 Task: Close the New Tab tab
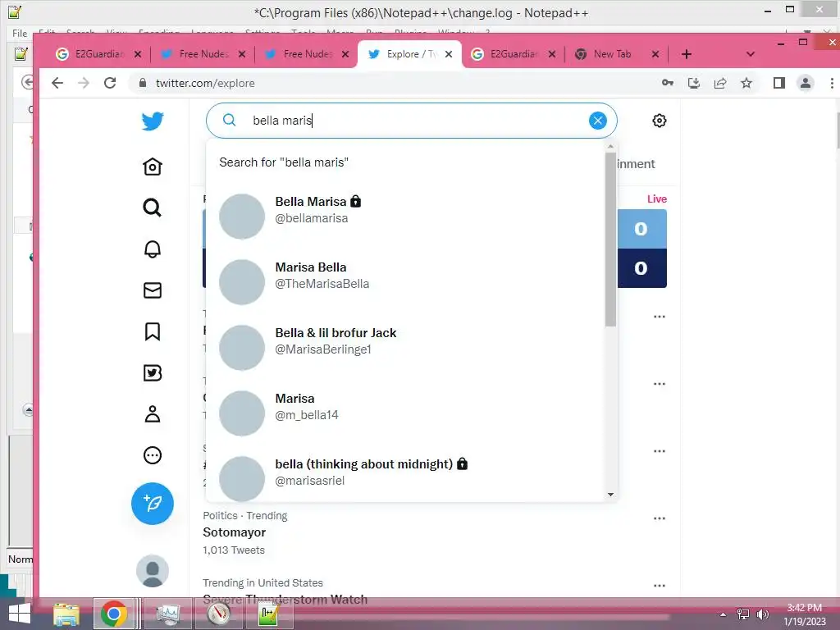(x=655, y=54)
